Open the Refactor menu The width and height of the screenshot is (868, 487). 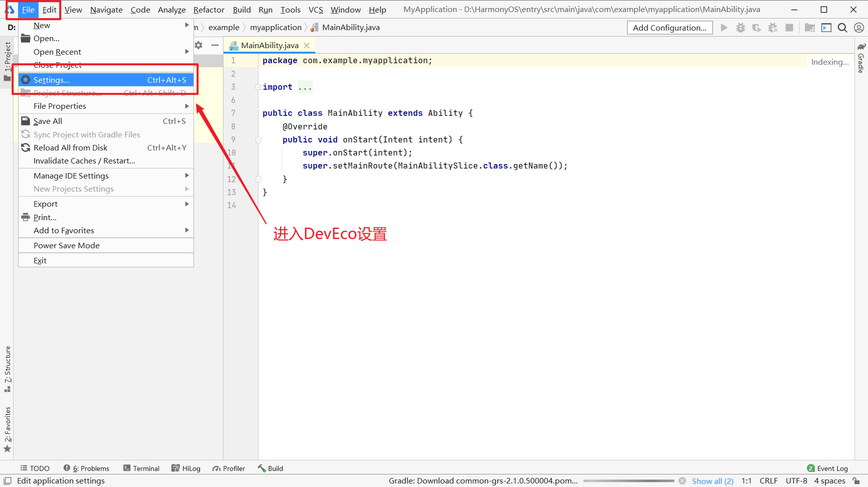[x=209, y=10]
